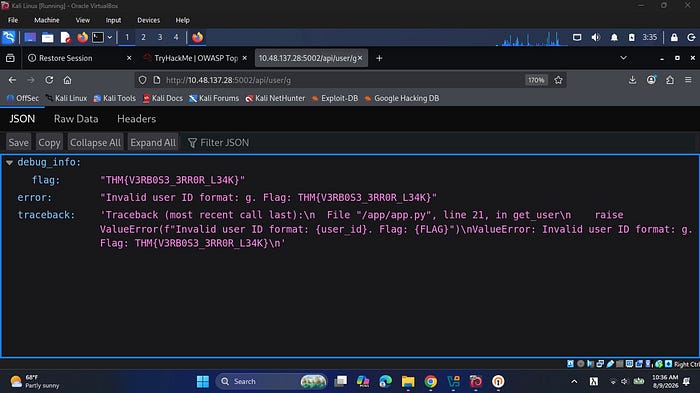Click the Kali panel volume icon
700x393 pixels.
(596, 38)
